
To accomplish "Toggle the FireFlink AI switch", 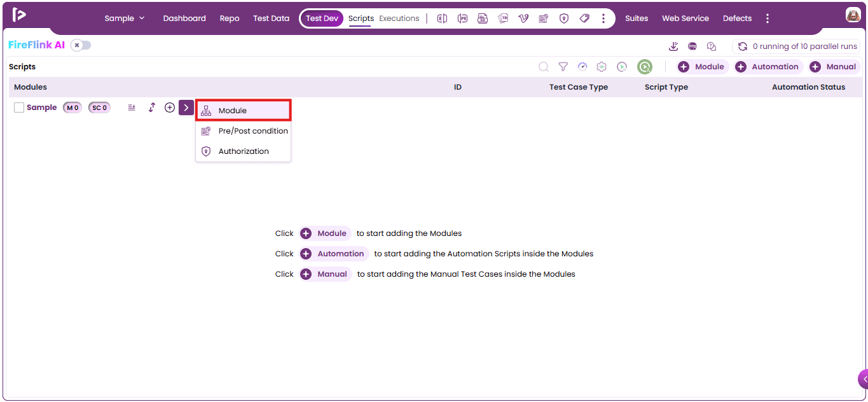I will click(81, 45).
